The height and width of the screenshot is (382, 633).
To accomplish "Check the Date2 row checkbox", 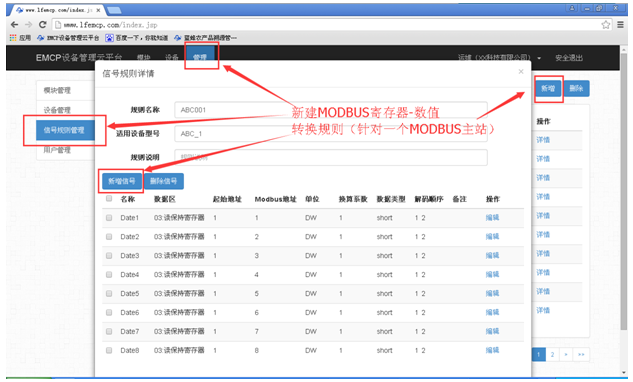I will (x=109, y=237).
